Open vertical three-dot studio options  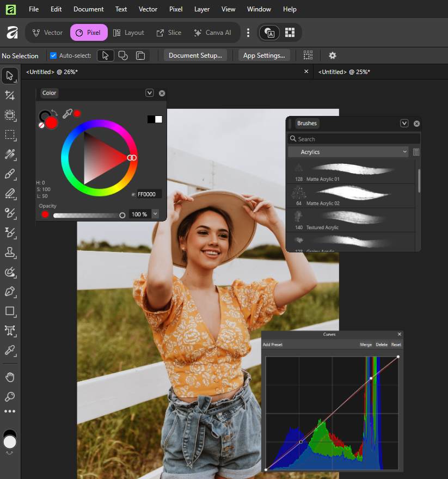248,32
